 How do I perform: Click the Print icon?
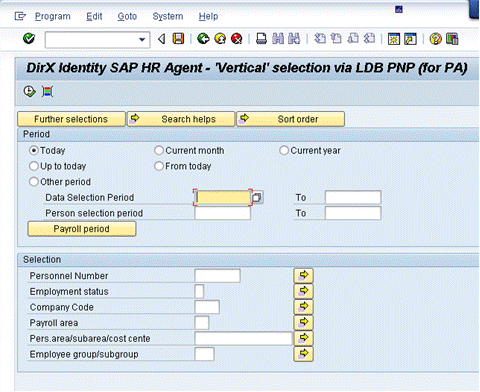[261, 39]
